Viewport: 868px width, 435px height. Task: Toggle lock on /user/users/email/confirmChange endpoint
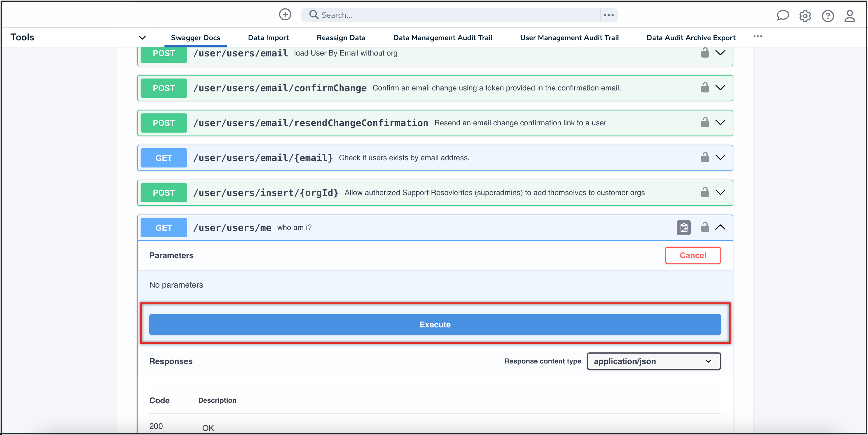pyautogui.click(x=705, y=88)
